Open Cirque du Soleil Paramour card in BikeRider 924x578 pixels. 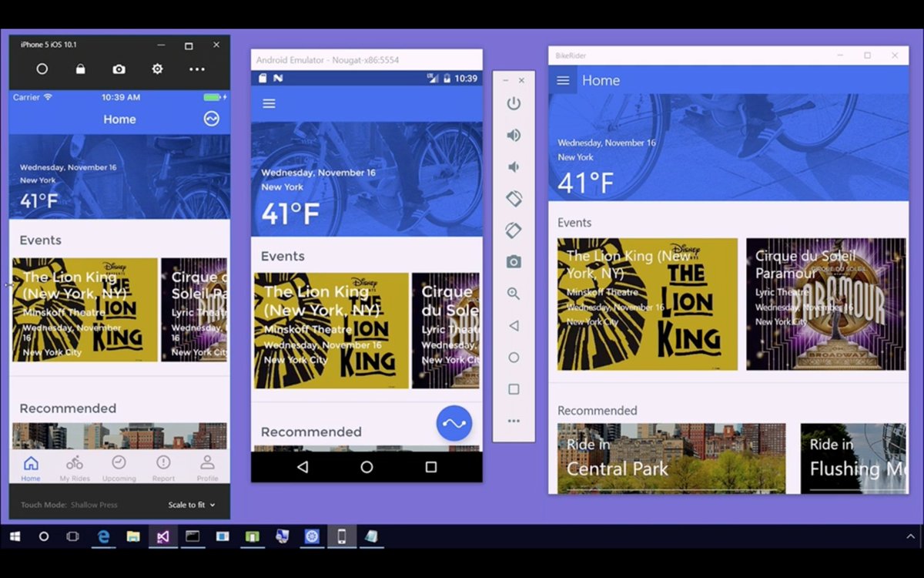[826, 304]
